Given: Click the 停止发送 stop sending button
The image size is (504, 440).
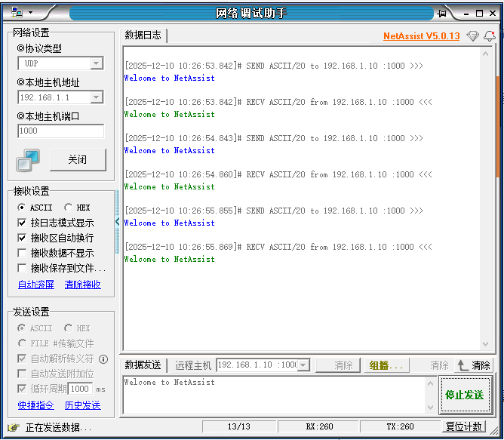Looking at the screenshot, I should coord(465,395).
